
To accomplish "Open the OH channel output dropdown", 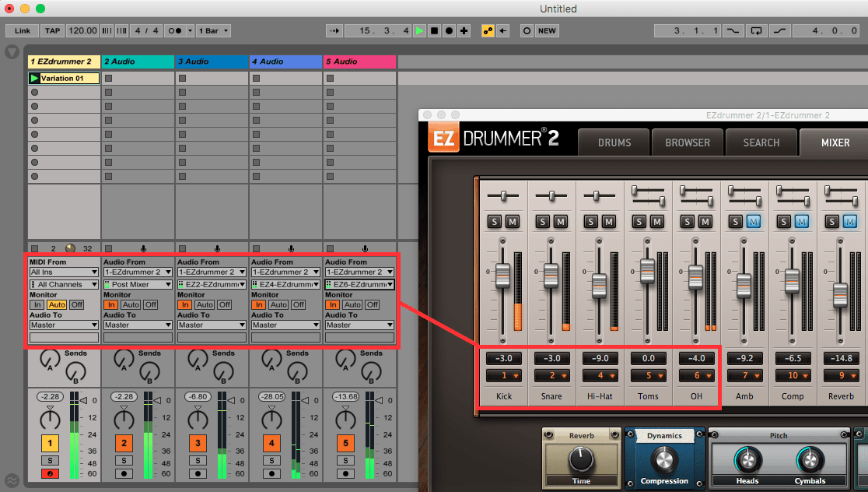I will click(696, 376).
